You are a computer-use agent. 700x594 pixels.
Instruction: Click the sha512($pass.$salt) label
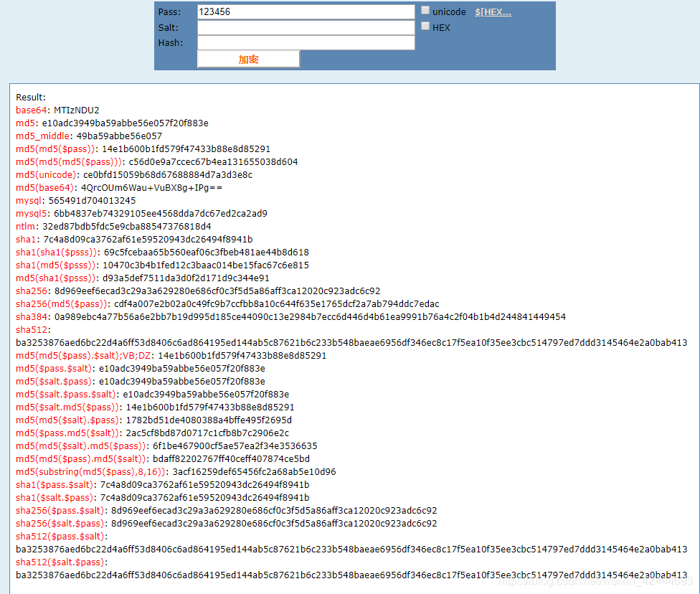61,537
